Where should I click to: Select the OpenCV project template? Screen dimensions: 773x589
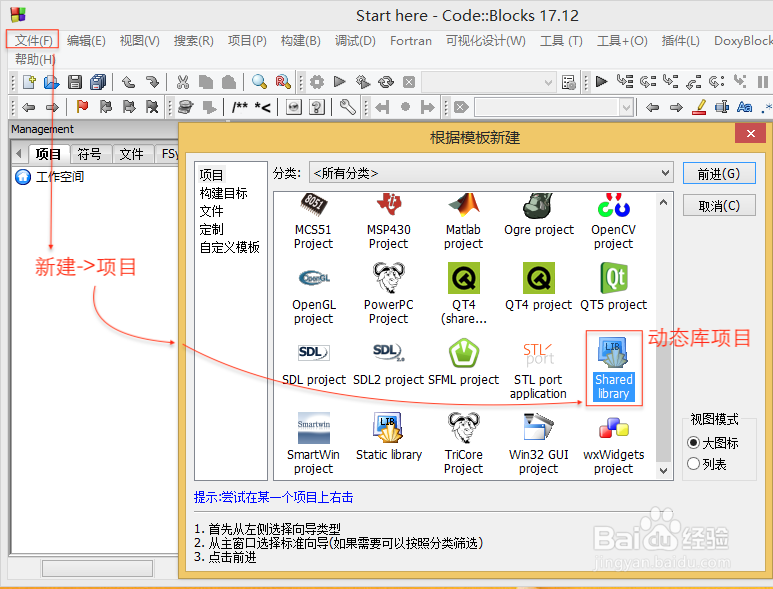tap(613, 222)
